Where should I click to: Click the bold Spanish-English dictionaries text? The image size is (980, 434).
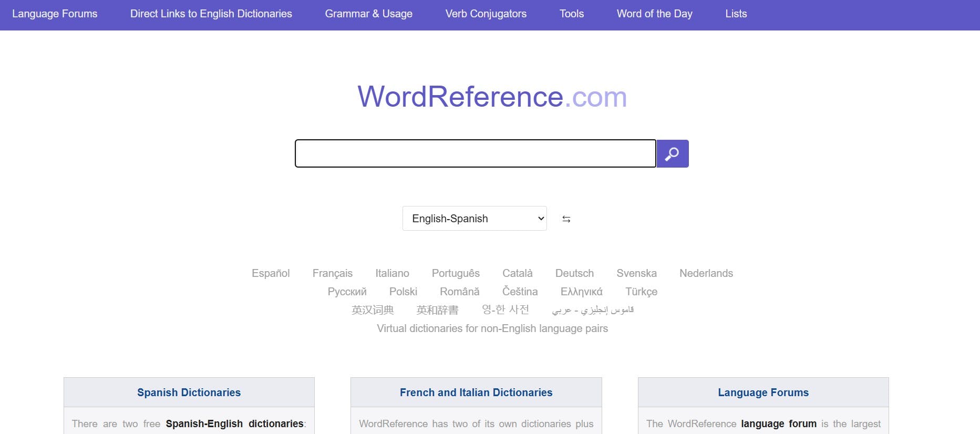235,423
